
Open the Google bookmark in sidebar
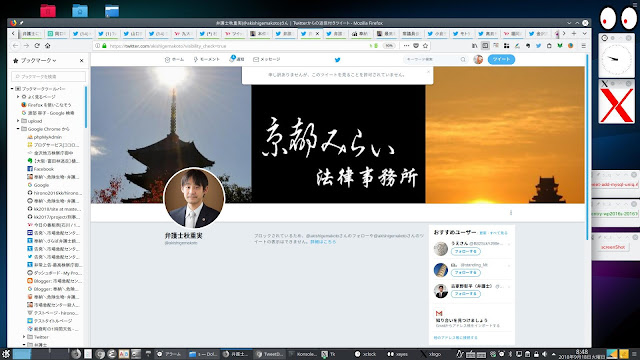click(x=41, y=185)
